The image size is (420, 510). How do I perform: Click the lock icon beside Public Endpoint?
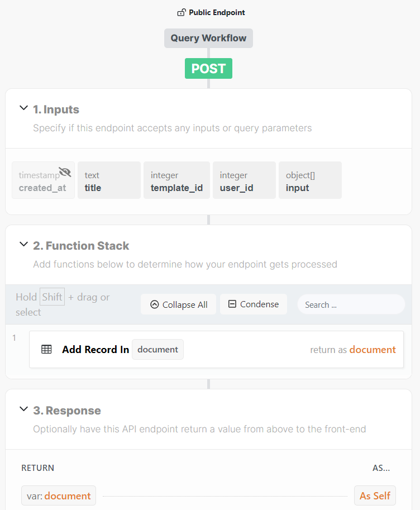pos(181,12)
